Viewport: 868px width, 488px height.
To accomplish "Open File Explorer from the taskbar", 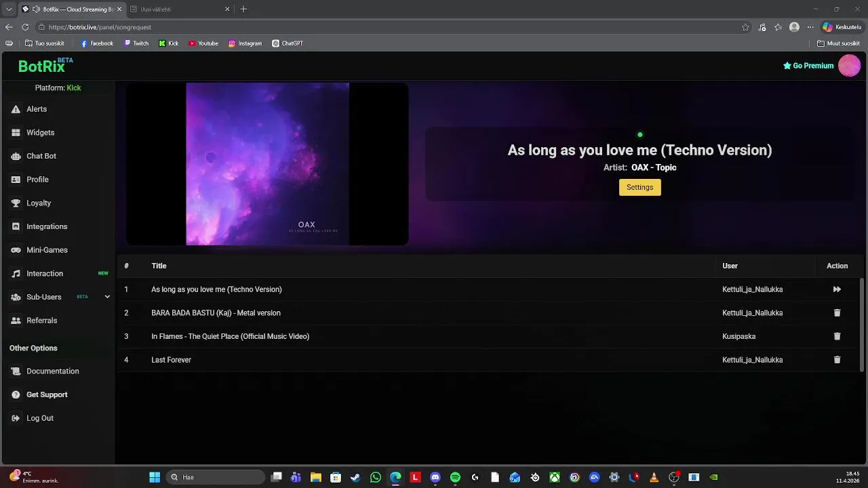I will pos(315,477).
